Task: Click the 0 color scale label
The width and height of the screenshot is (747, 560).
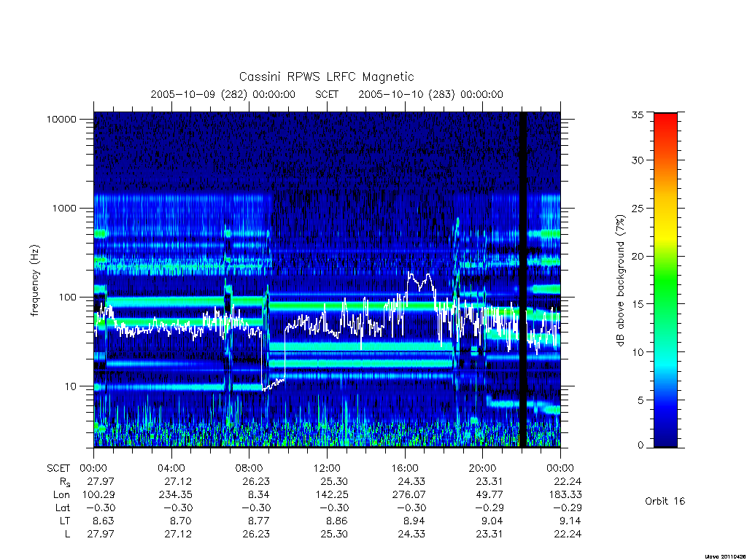Action: tap(640, 446)
